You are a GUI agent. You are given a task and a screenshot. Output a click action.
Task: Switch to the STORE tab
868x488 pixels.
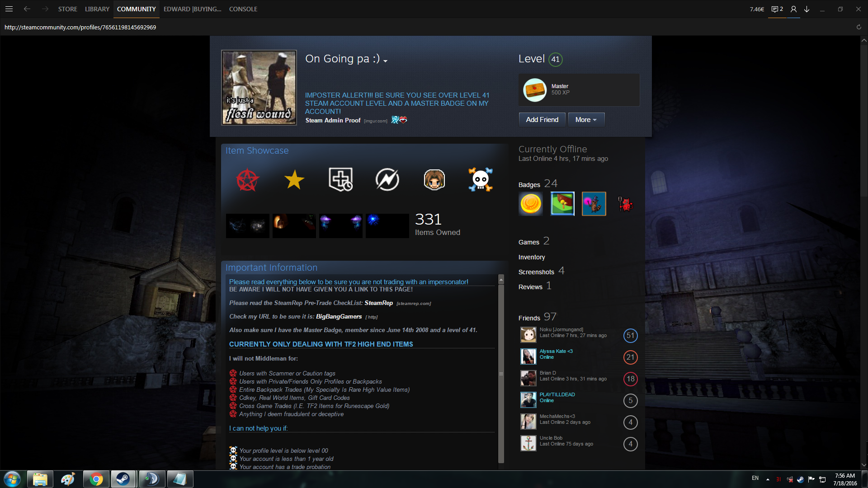(67, 9)
